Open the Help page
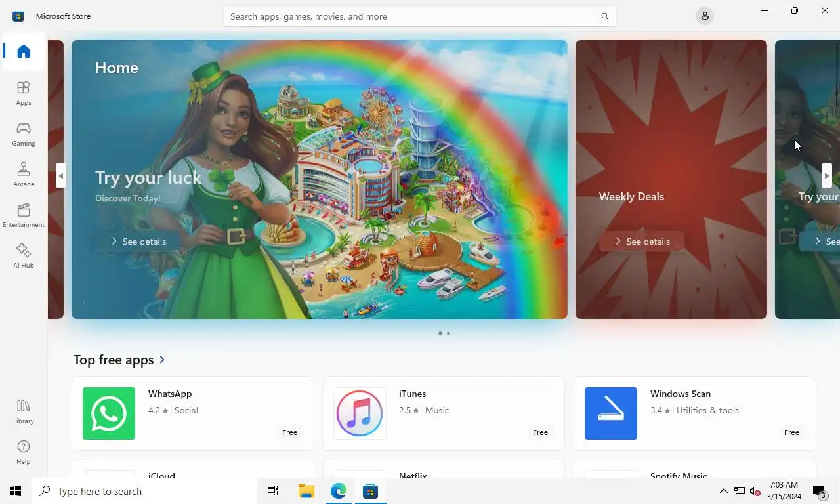The width and height of the screenshot is (840, 504). 24,452
